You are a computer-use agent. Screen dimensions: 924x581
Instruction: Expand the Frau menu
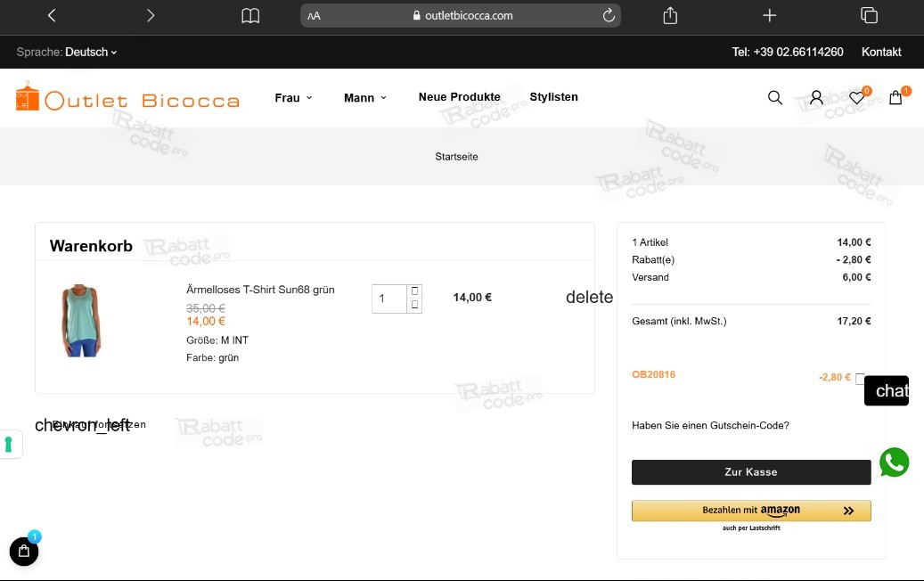click(293, 98)
